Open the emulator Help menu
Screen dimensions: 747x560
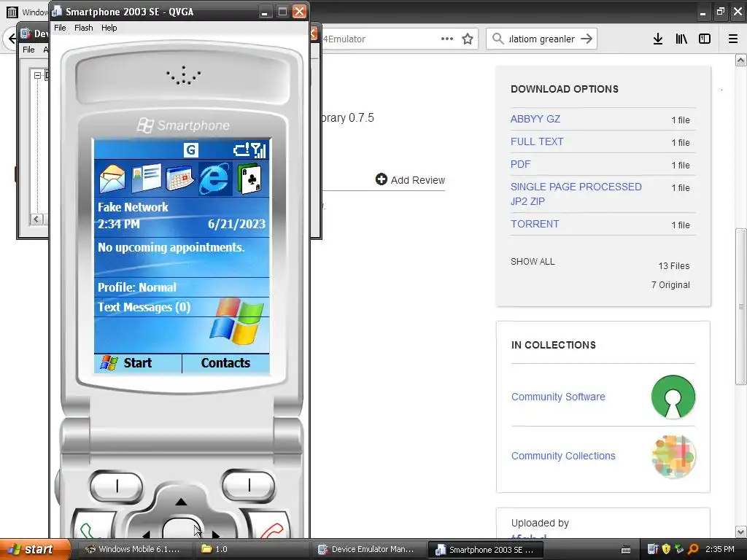109,28
